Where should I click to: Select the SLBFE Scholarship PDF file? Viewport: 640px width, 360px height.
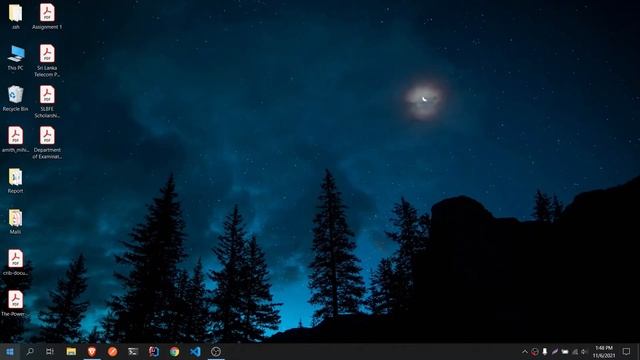click(x=47, y=102)
